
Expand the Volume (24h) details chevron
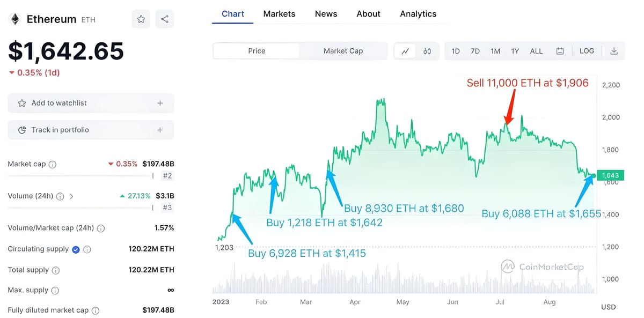point(71,196)
